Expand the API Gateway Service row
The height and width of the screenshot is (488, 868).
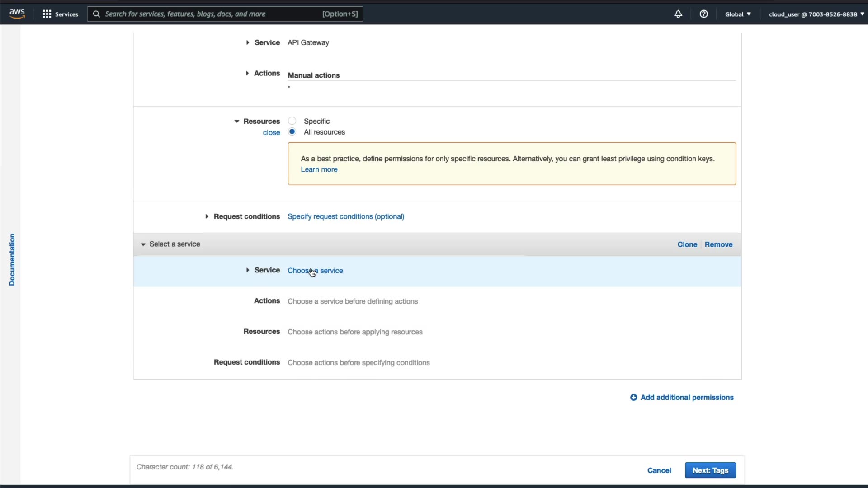[x=248, y=42]
